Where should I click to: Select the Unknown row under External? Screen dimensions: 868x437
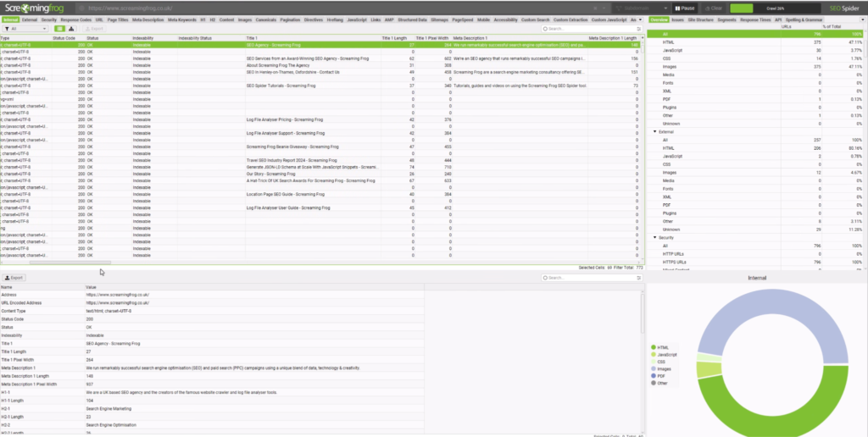point(755,229)
